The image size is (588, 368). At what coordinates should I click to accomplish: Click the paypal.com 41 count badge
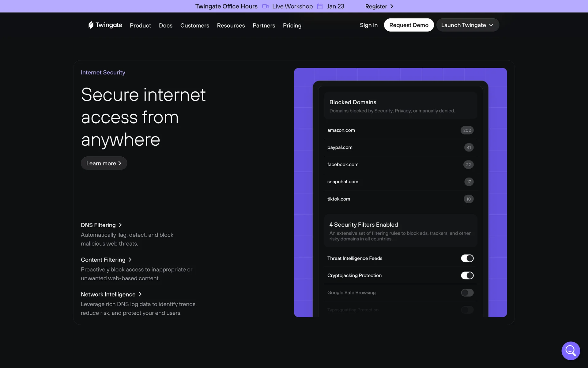point(469,148)
